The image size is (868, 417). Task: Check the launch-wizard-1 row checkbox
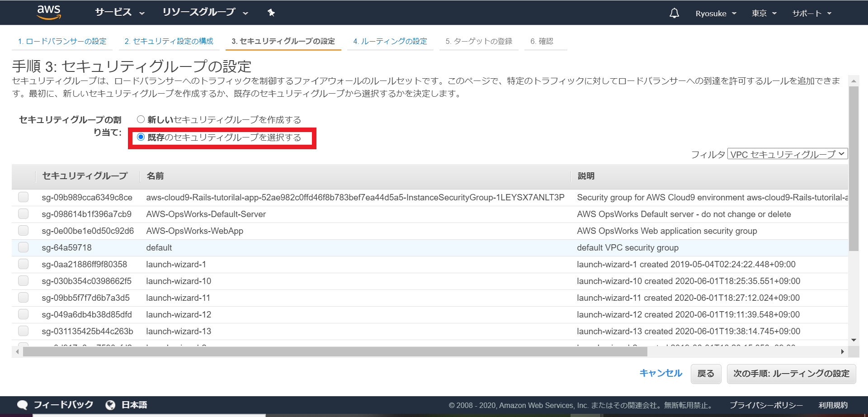coord(24,264)
